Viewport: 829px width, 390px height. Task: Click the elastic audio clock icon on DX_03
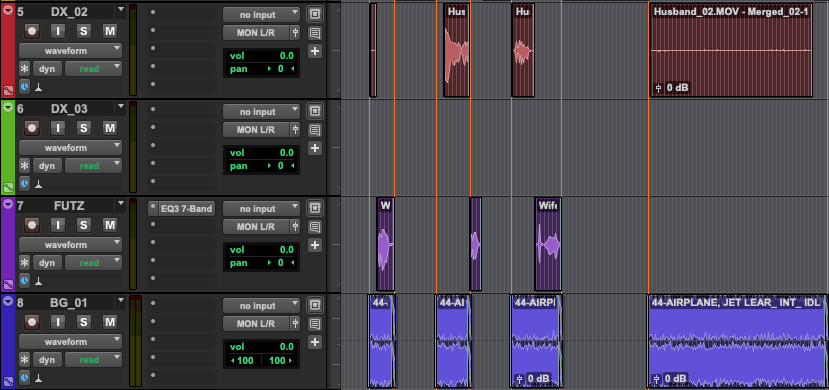[25, 183]
